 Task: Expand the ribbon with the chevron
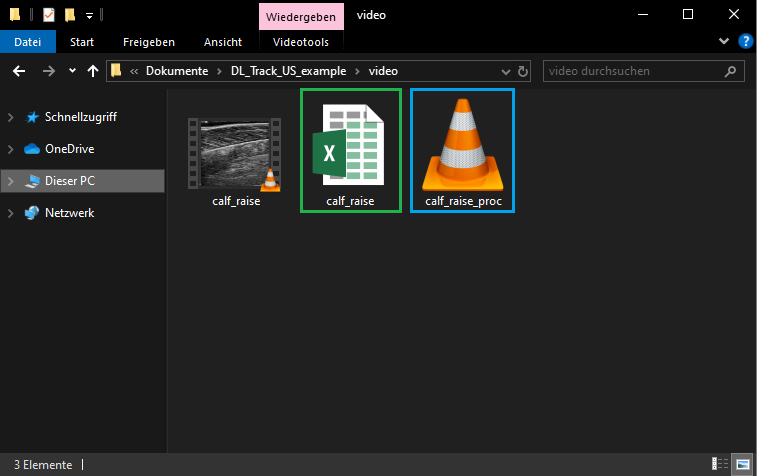click(x=725, y=41)
